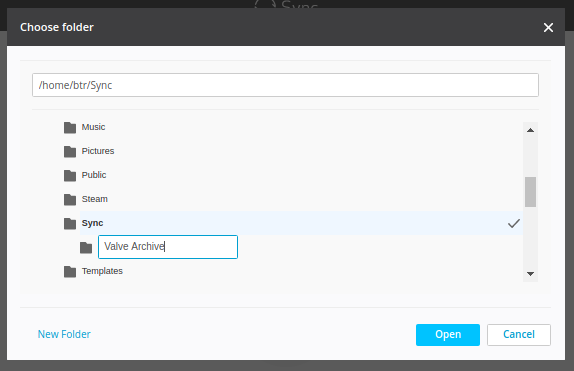Select the Steam folder name
The image size is (574, 371).
(94, 199)
